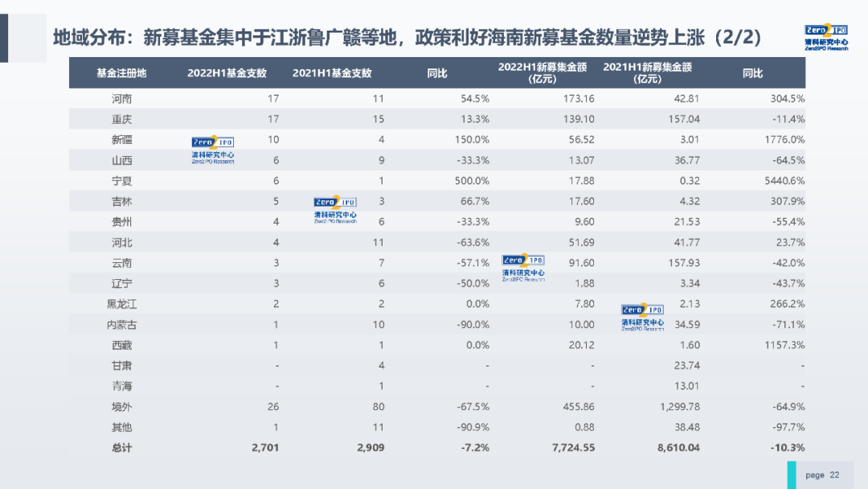Click the watermark logo in the 云南 row
The width and height of the screenshot is (868, 489).
(523, 268)
